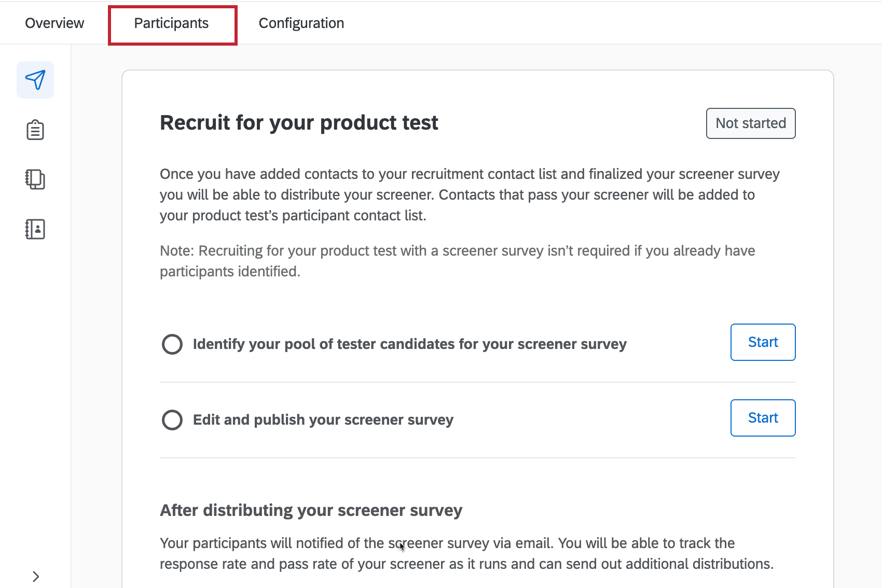Click the After distributing your screener survey heading
882x588 pixels.
click(x=311, y=510)
